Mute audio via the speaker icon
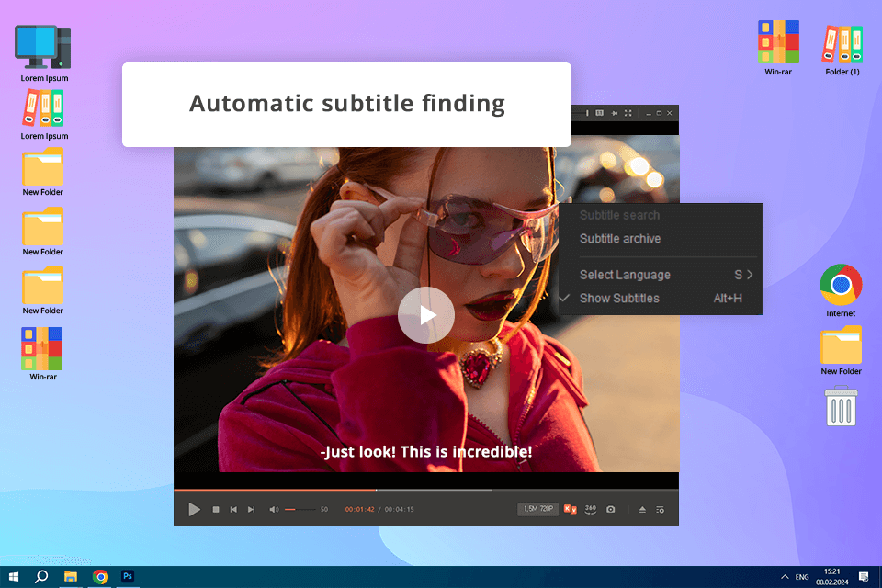Image resolution: width=882 pixels, height=588 pixels. coord(274,509)
